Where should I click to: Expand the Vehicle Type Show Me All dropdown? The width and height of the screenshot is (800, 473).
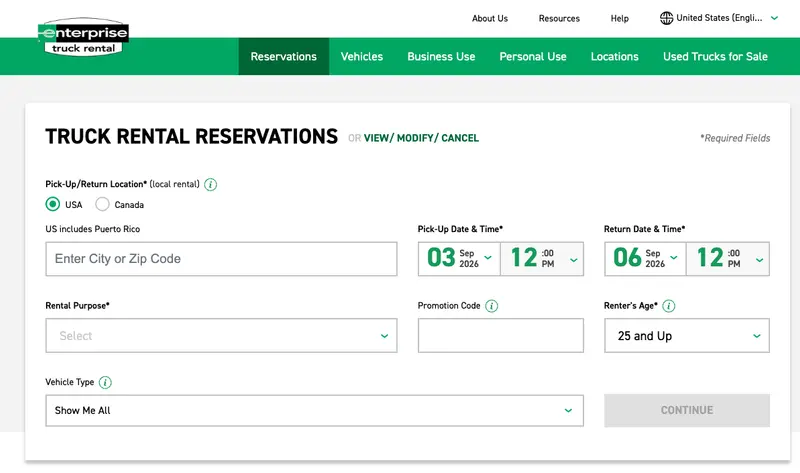[314, 411]
